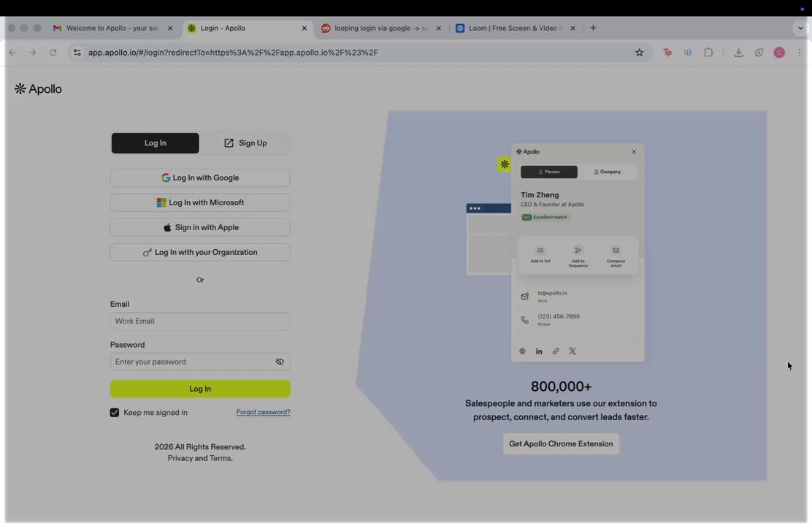The height and width of the screenshot is (526, 812).
Task: Select the Log In tab
Action: click(155, 143)
